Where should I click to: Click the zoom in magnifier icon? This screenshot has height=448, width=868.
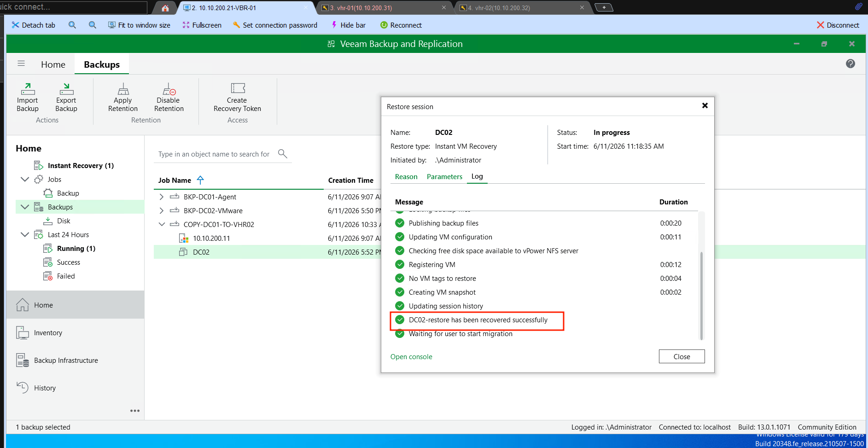pos(72,25)
